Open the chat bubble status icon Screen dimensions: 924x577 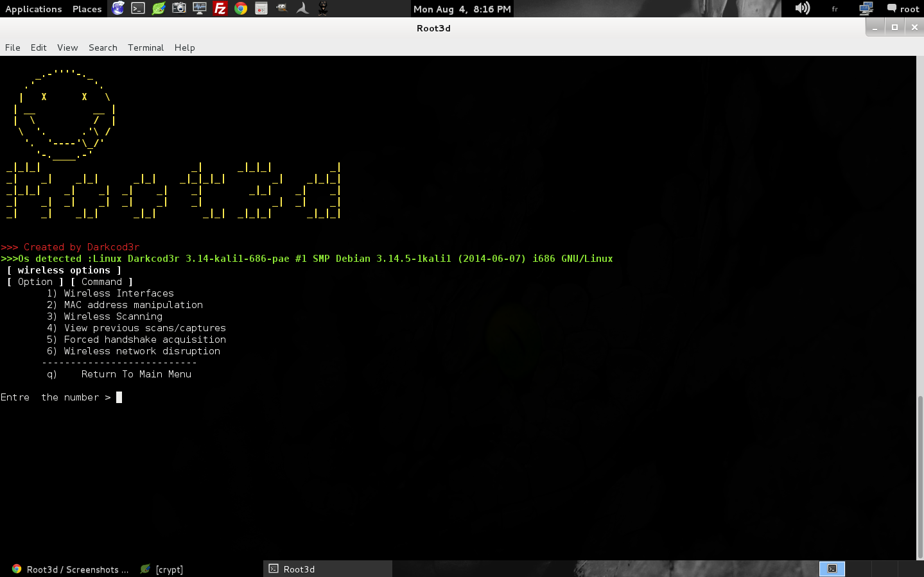(x=891, y=8)
